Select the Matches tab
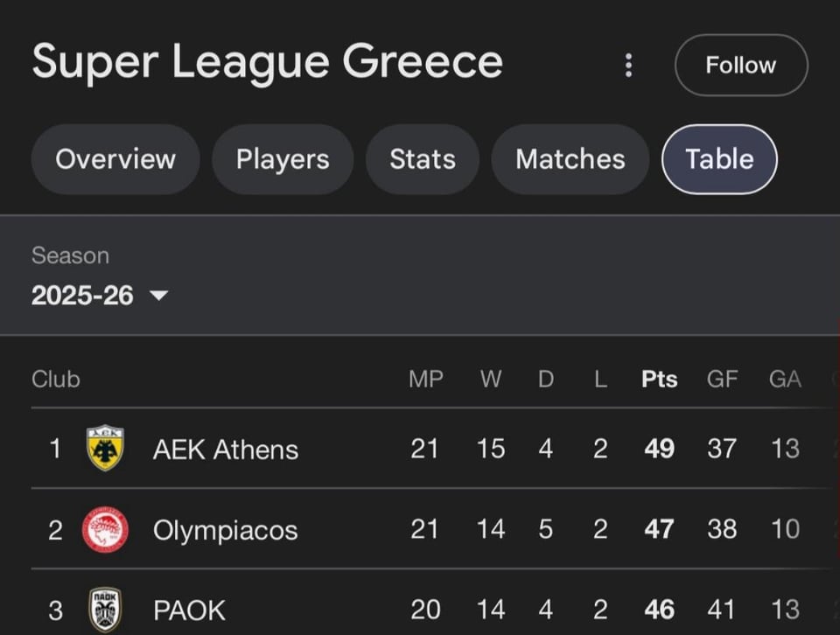Viewport: 840px width, 635px height. coord(570,159)
